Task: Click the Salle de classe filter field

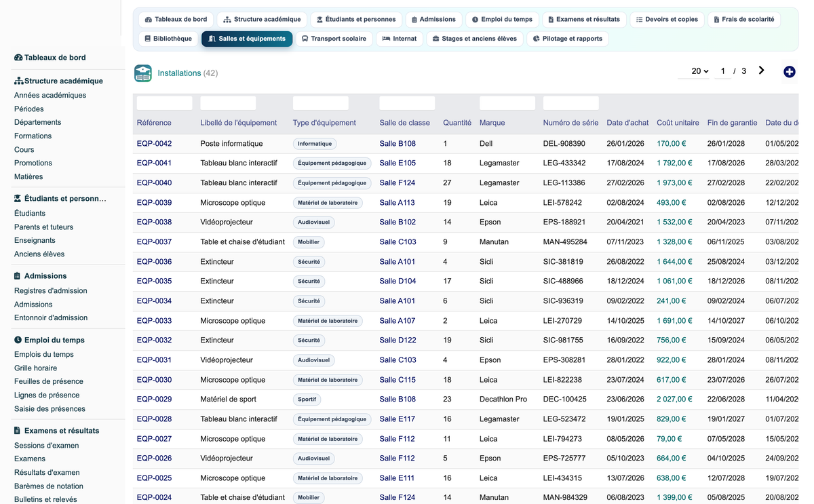Action: 407,103
